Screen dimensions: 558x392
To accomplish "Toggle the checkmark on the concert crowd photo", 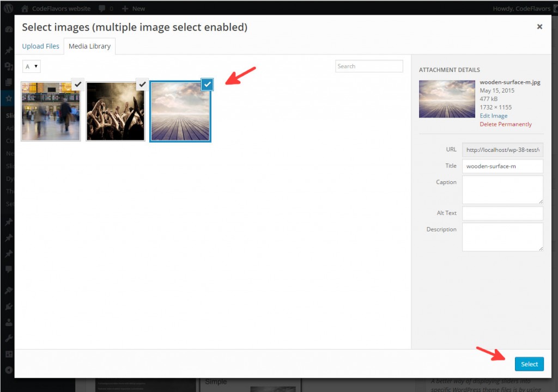I will [x=142, y=84].
